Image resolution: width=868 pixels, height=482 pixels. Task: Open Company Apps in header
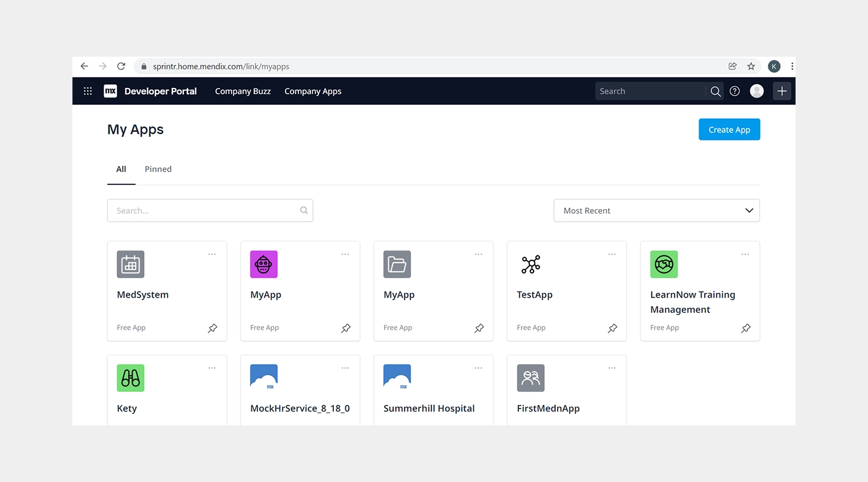point(313,92)
